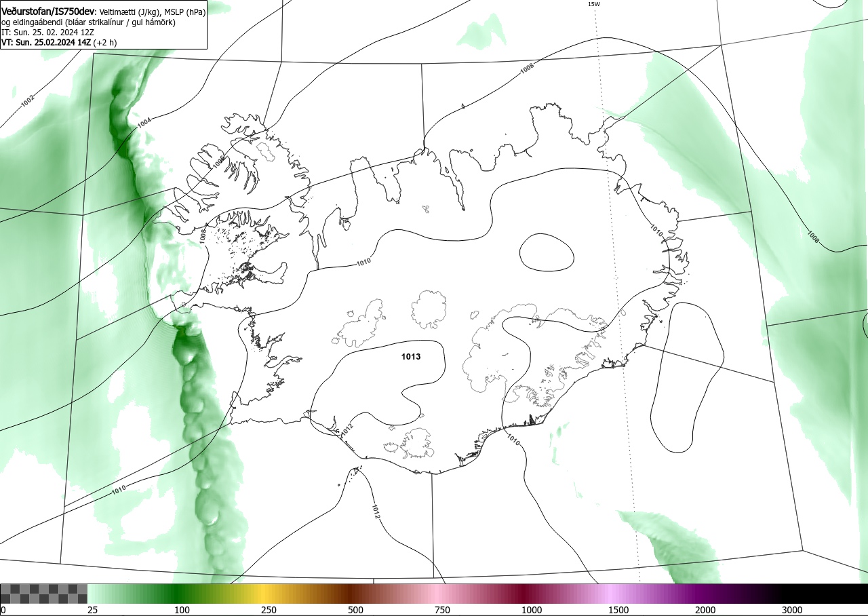
Task: Click the 1012 isobar label south of Iceland over the ocean
Action: (376, 512)
